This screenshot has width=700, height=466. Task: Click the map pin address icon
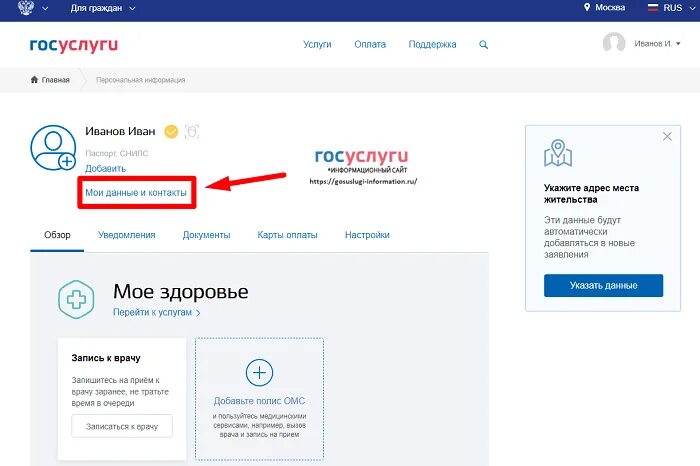558,153
